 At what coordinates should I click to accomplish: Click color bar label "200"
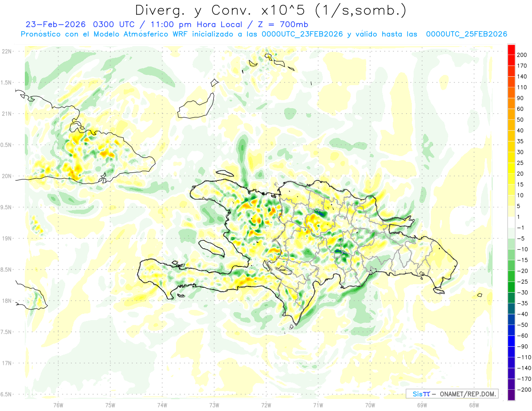pyautogui.click(x=523, y=55)
